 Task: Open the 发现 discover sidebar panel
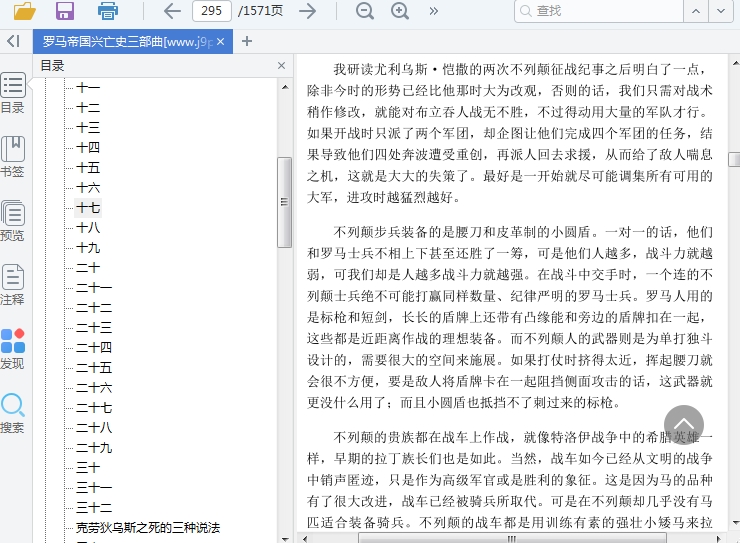point(13,349)
